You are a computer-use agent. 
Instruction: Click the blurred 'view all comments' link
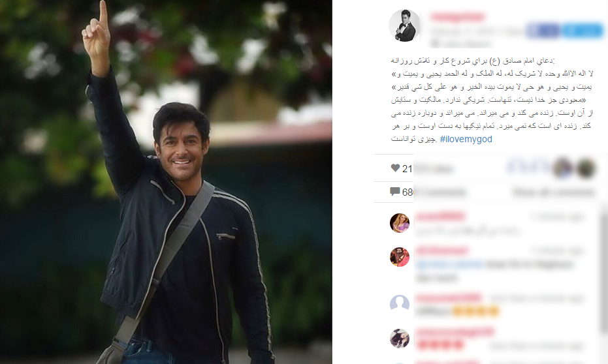point(553,192)
